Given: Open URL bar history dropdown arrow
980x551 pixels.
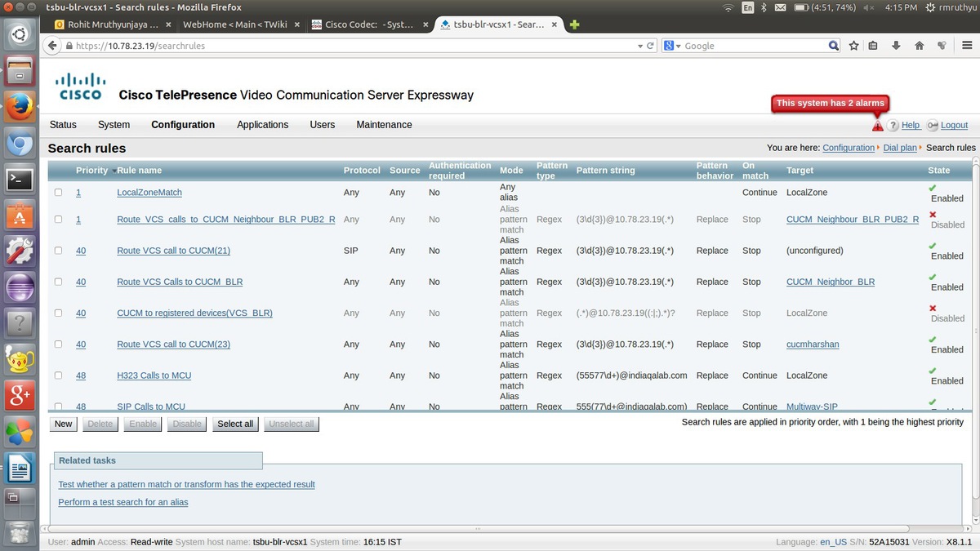Looking at the screenshot, I should [639, 46].
